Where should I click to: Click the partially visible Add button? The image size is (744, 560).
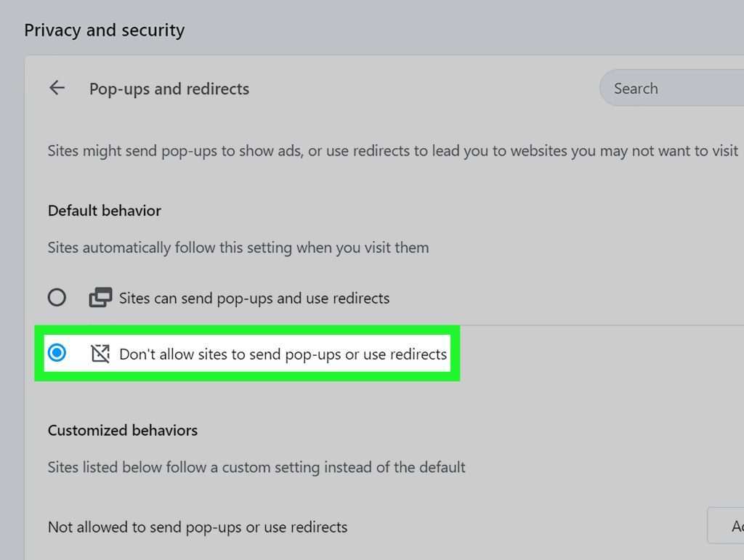(x=726, y=525)
